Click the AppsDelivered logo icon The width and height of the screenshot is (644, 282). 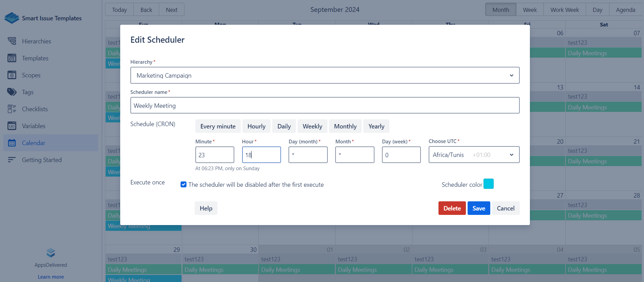[x=51, y=253]
